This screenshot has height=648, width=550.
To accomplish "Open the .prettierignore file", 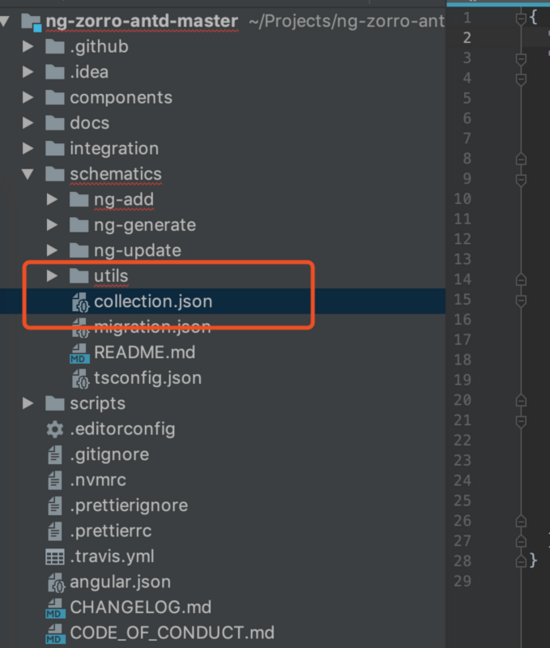I will [129, 506].
